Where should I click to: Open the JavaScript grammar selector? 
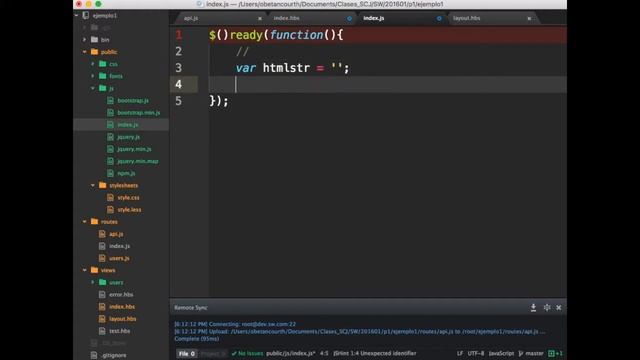tap(501, 353)
